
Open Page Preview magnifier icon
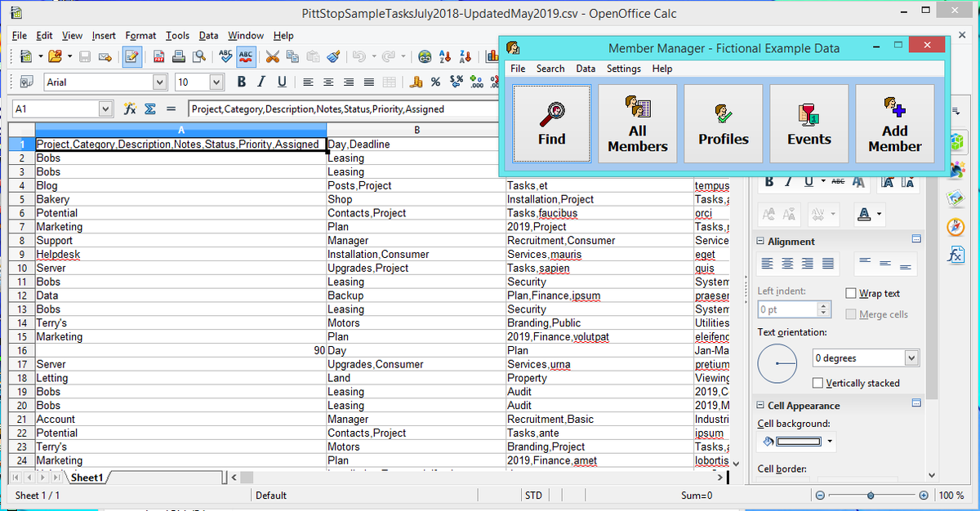[x=198, y=56]
